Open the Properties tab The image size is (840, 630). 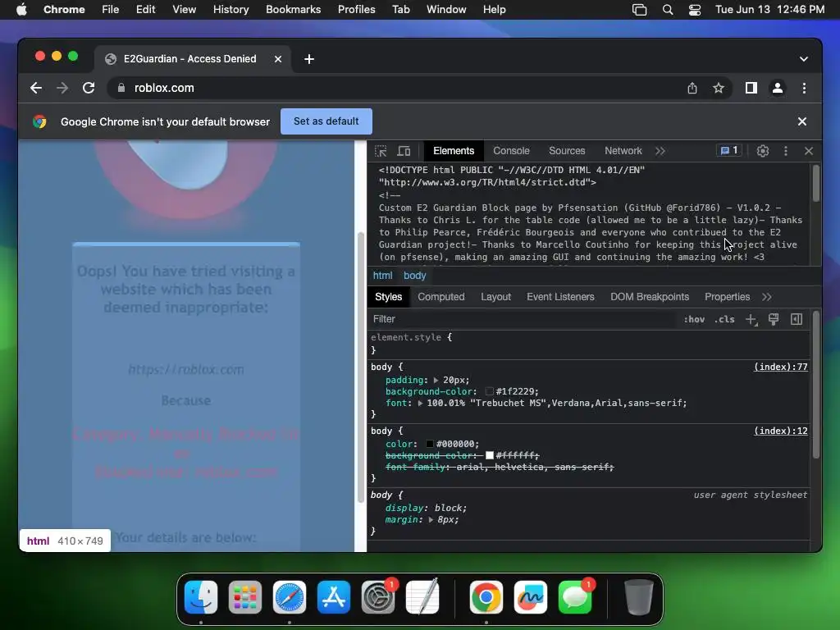point(727,297)
